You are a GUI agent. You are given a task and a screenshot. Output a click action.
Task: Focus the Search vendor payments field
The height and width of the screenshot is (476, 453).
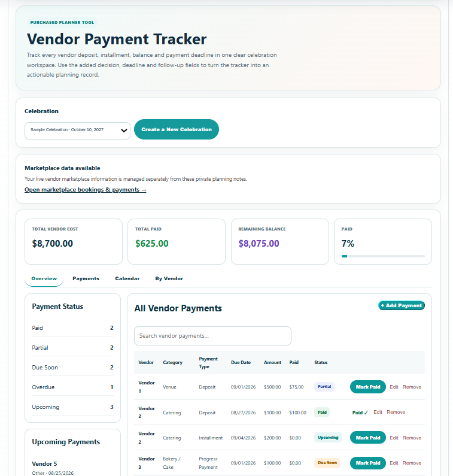(212, 336)
